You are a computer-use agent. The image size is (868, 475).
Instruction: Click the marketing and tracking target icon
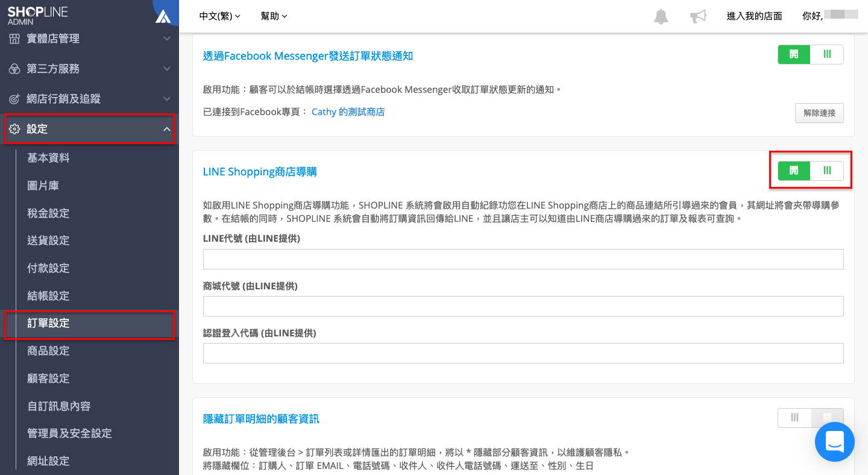point(14,99)
